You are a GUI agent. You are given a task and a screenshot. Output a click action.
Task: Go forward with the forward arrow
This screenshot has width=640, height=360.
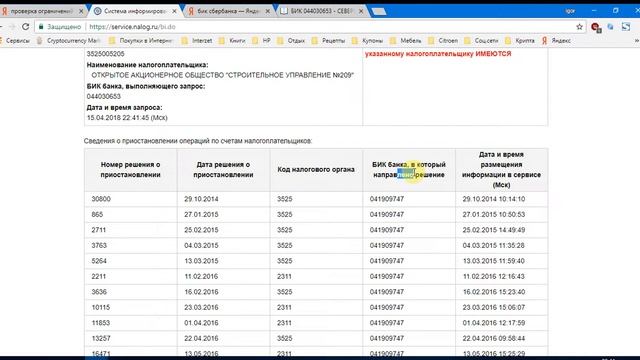tap(12, 27)
